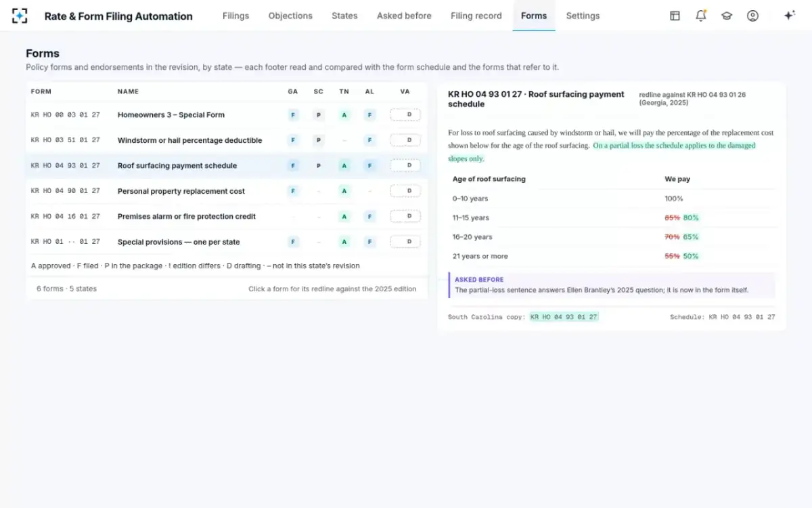Screen dimensions: 812x508
Task: Select the active Forms tab
Action: [x=534, y=16]
